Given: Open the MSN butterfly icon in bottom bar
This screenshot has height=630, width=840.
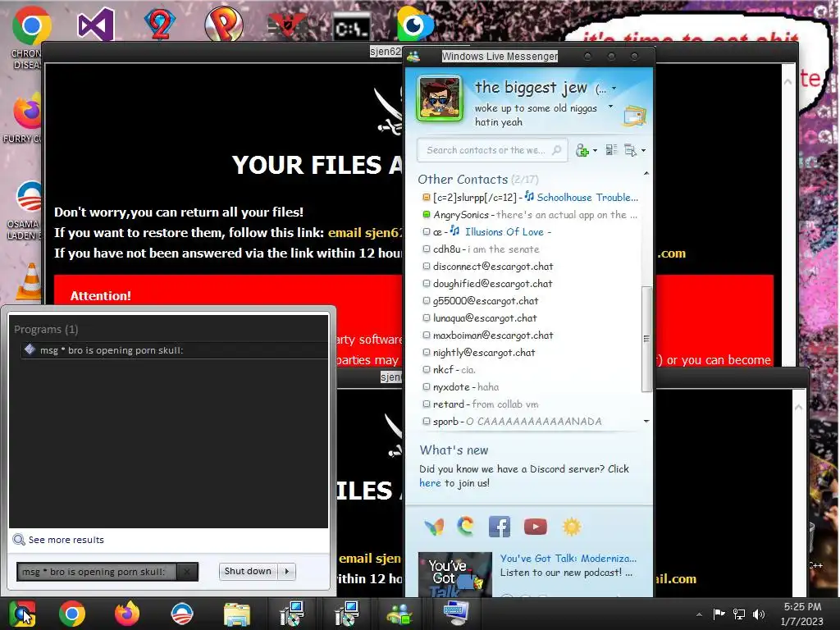Looking at the screenshot, I should [x=434, y=527].
